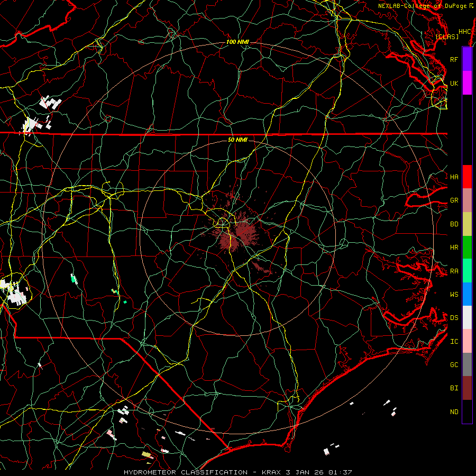
Task: Click the magenta UK color swatch
Action: [x=467, y=83]
